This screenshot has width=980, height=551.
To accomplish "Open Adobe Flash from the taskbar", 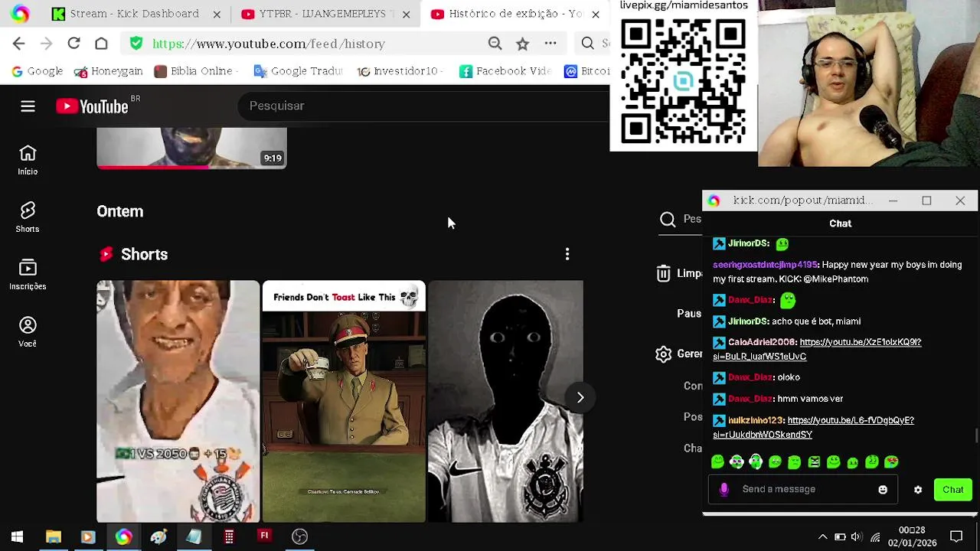I will click(x=264, y=536).
